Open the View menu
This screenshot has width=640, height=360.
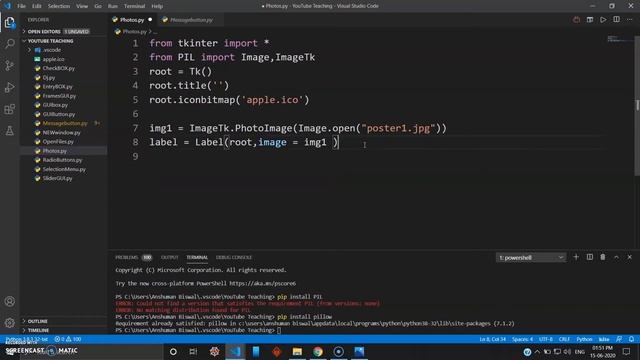click(82, 6)
